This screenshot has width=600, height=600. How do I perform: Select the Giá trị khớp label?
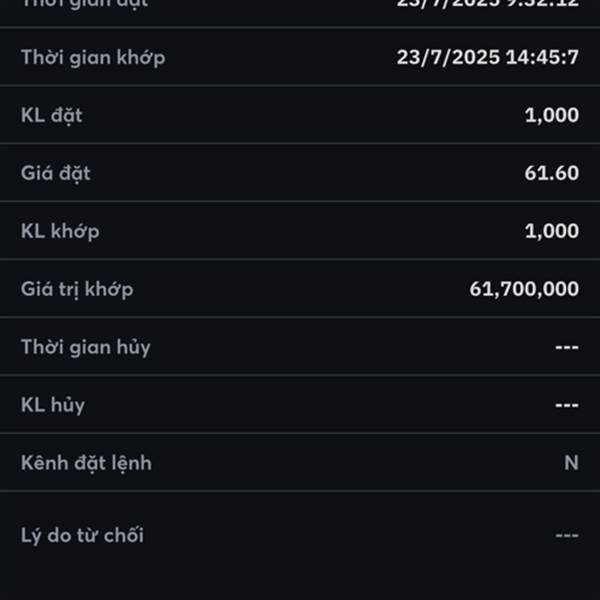[x=77, y=290]
